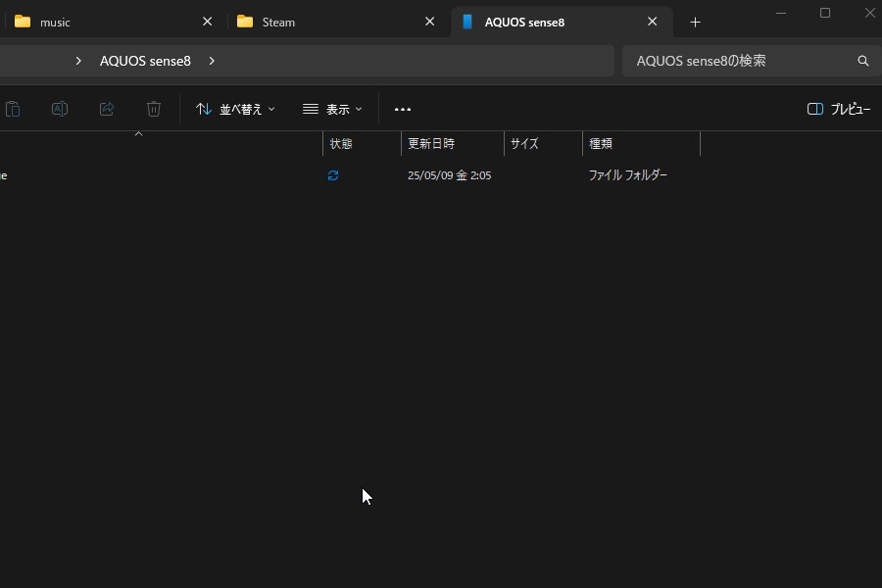
Task: Sort by the 状態 column header
Action: click(362, 143)
